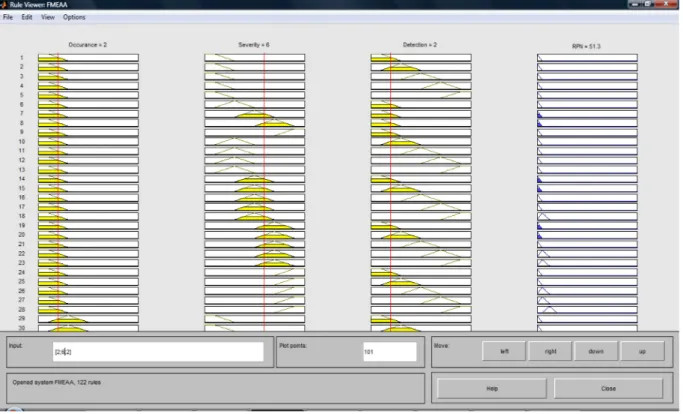
Task: Click the Detection plot of rule 12
Action: point(422,161)
